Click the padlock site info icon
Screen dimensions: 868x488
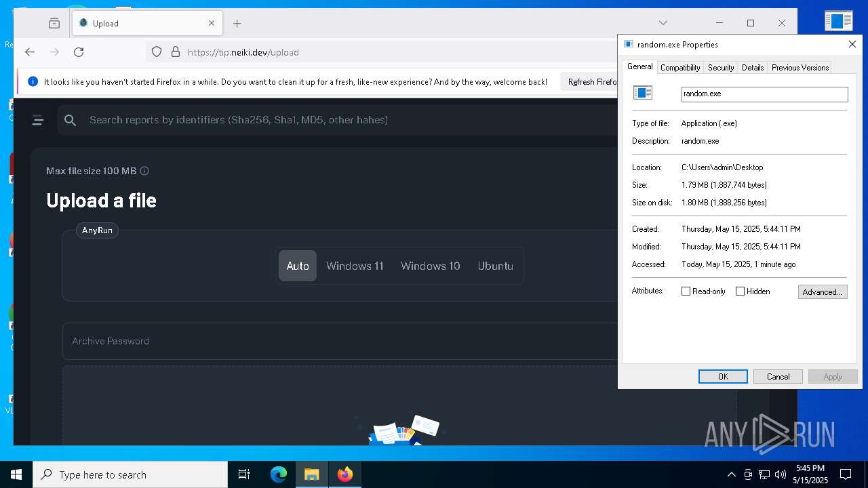tap(176, 52)
